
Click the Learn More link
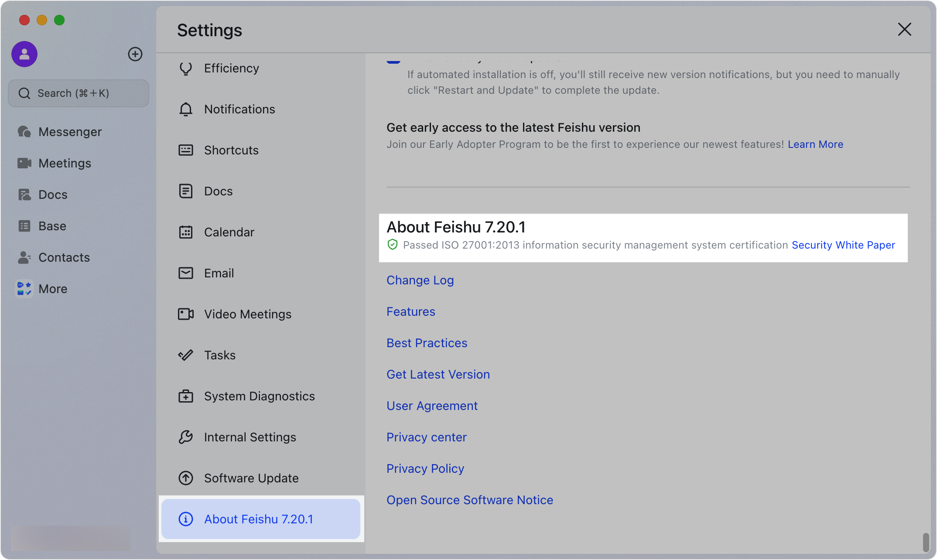click(815, 144)
